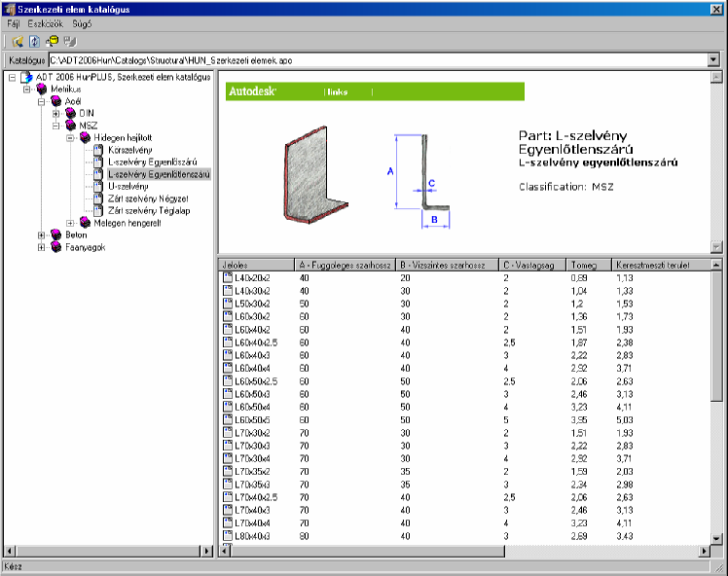Click the U-szelvény document icon
The height and width of the screenshot is (576, 728).
98,186
